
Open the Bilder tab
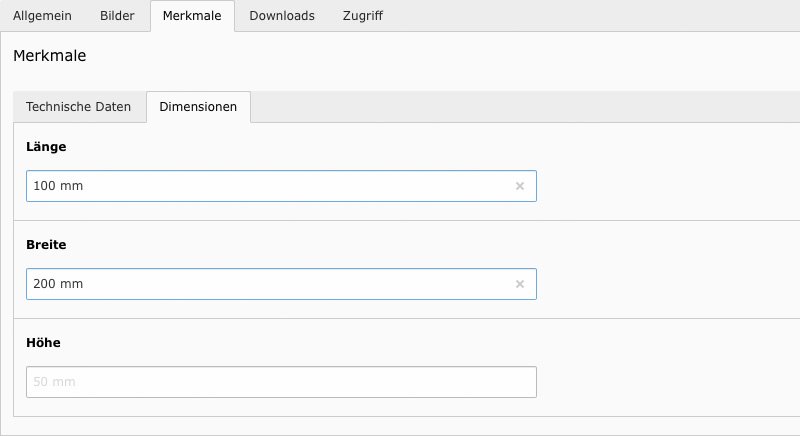[x=117, y=16]
